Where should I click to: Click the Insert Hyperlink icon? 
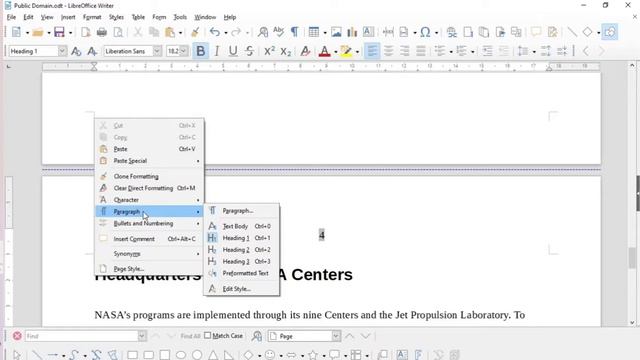(451, 32)
